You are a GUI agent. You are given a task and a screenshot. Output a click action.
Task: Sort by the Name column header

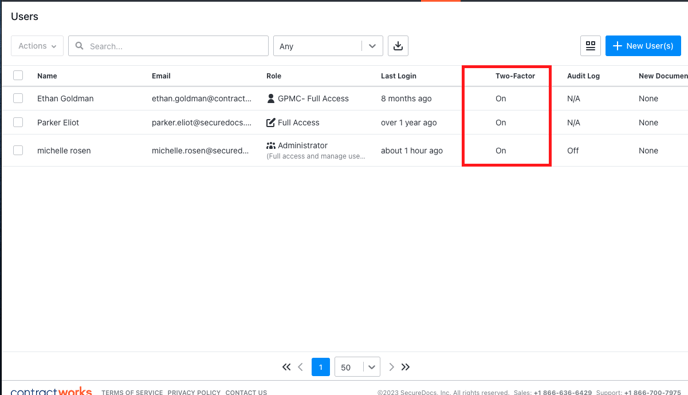click(x=47, y=76)
